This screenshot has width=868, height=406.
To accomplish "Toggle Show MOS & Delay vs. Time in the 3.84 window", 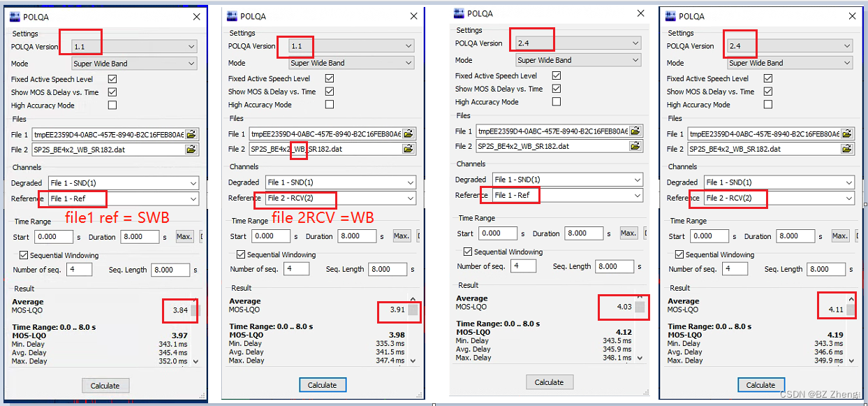I will coord(112,92).
